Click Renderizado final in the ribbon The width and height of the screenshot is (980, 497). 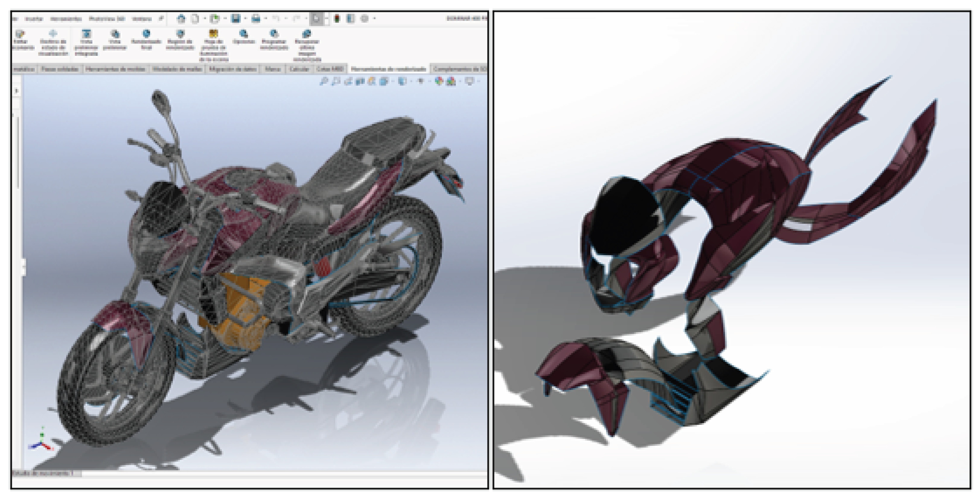point(146,39)
